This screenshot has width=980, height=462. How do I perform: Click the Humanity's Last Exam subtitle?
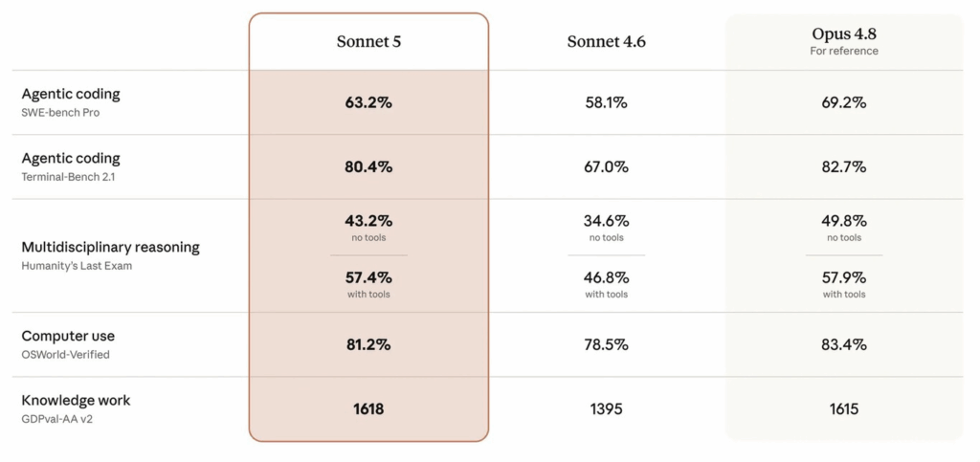pos(77,266)
